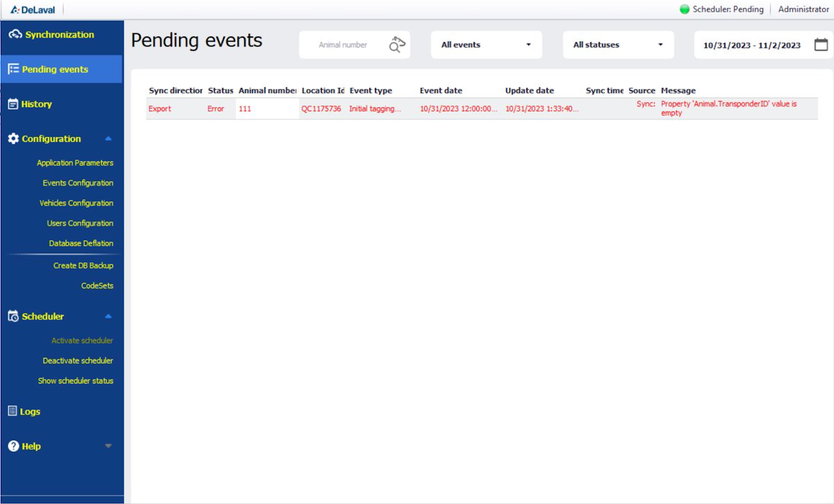Click Show scheduler status
Screen dimensions: 834x504
(76, 381)
